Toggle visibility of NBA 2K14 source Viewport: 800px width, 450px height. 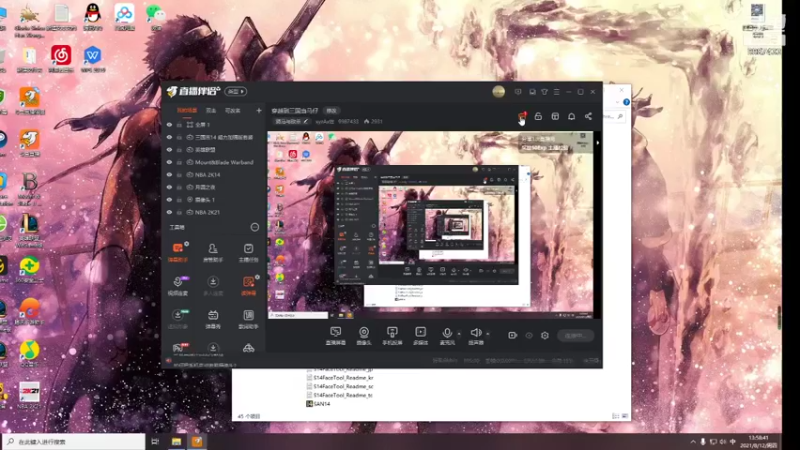click(x=169, y=174)
